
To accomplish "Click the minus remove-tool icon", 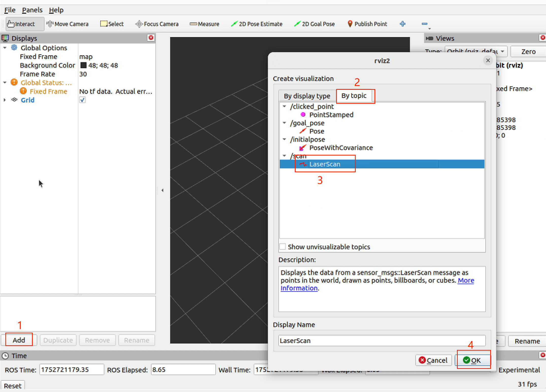I will (424, 24).
